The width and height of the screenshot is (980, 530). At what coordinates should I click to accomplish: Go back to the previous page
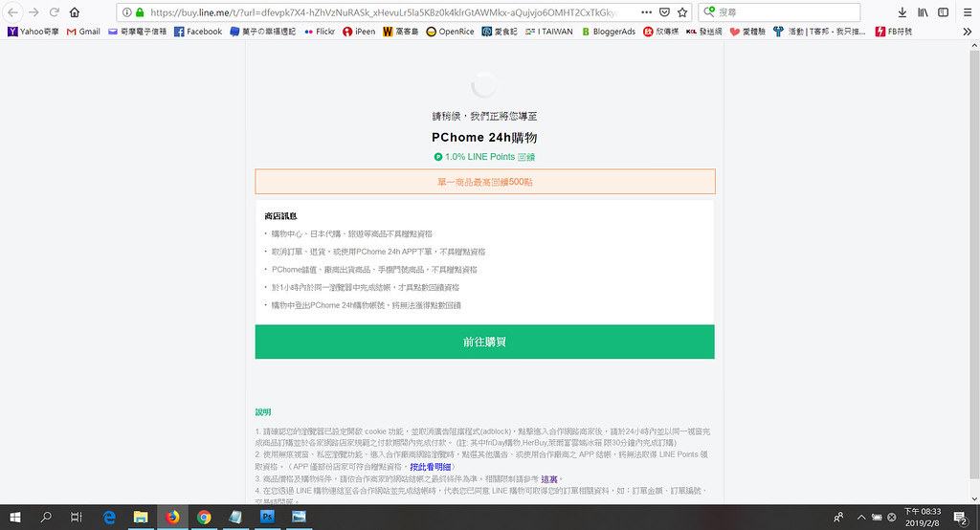click(x=12, y=12)
